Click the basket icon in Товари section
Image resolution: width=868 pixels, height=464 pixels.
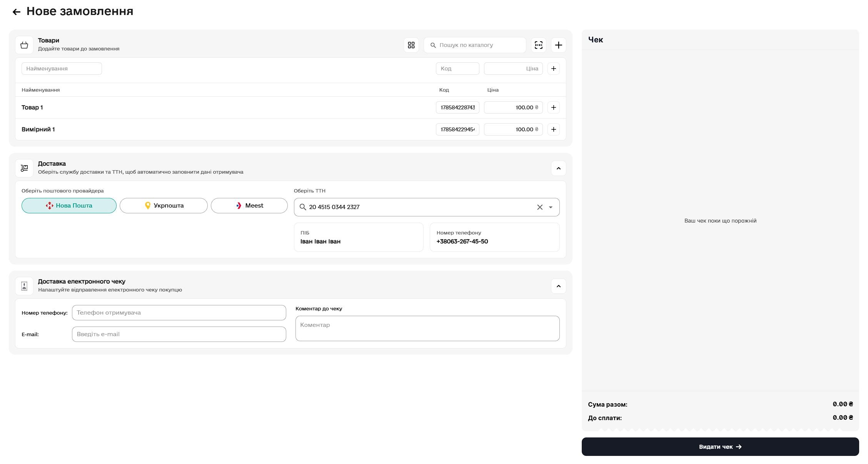[x=24, y=45]
